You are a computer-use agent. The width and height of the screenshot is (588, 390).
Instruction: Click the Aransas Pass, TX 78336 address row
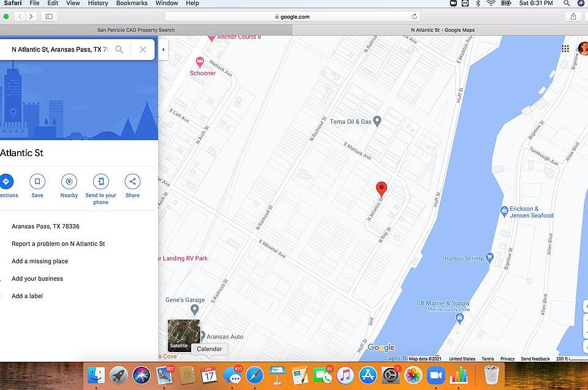point(45,227)
